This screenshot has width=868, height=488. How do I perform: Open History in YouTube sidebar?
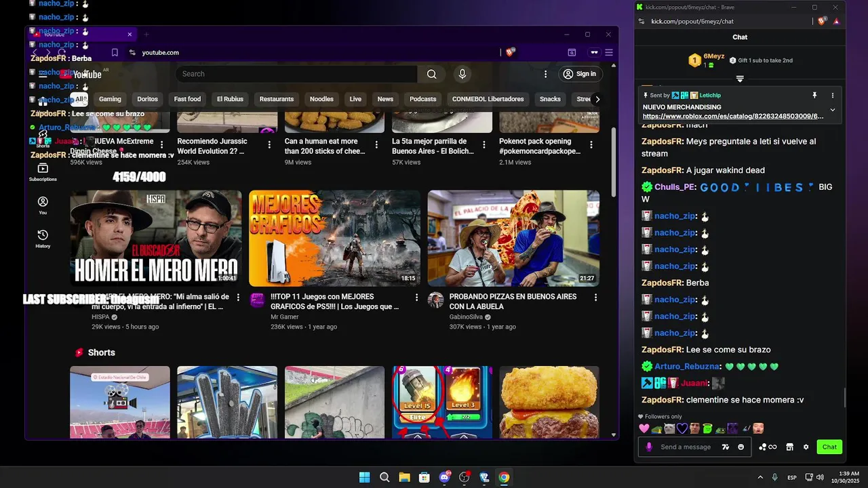pyautogui.click(x=43, y=239)
